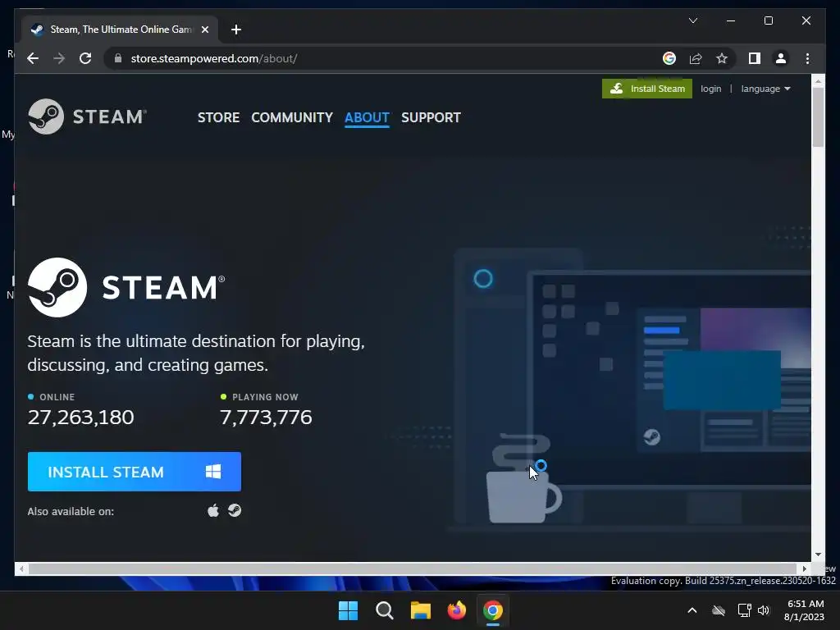Close the Steam browser tab
The width and height of the screenshot is (840, 630).
204,30
